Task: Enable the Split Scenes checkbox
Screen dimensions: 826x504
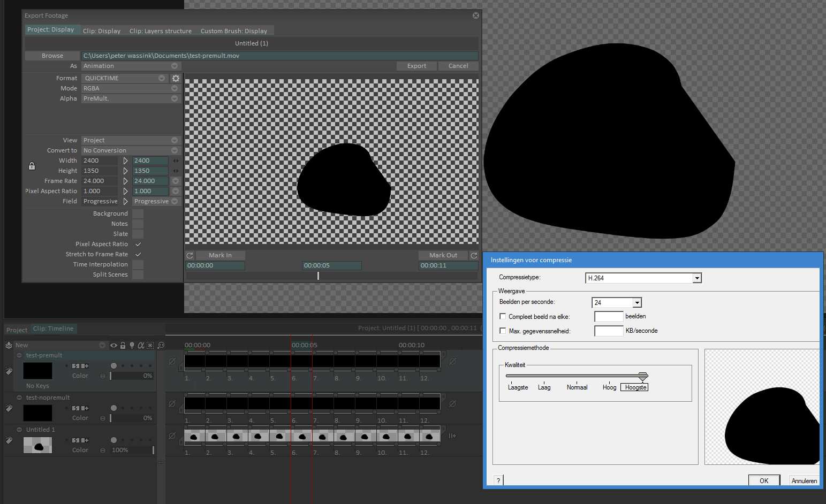Action: tap(138, 274)
